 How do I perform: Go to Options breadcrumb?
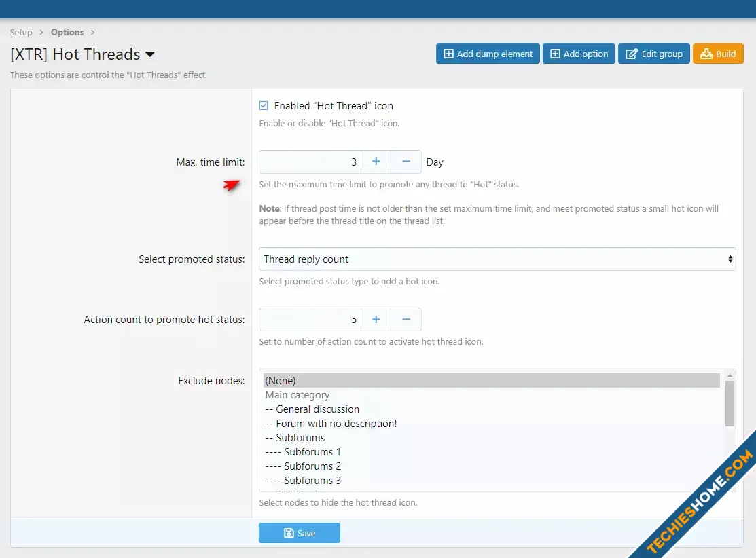(67, 32)
